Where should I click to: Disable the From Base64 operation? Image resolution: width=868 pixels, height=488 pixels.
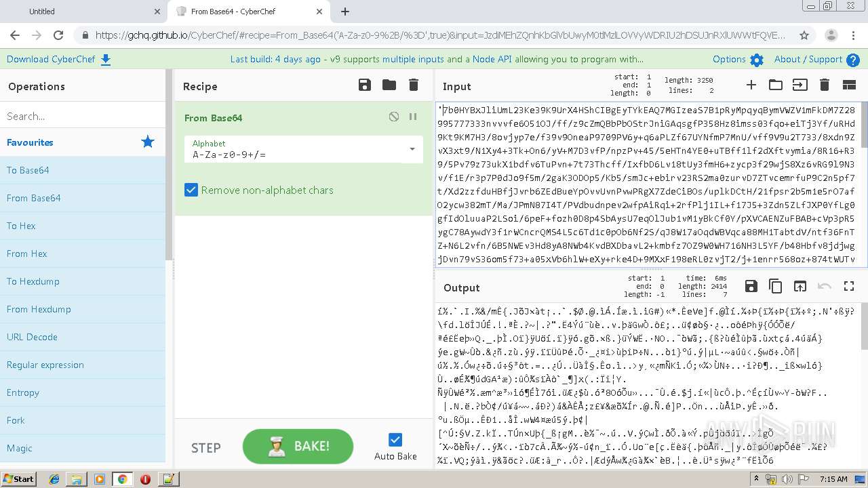[x=394, y=117]
